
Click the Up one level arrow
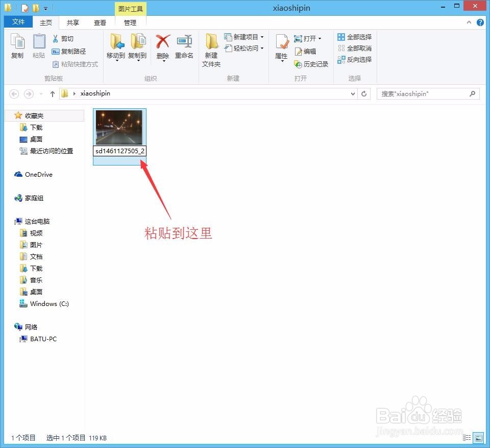[x=53, y=94]
